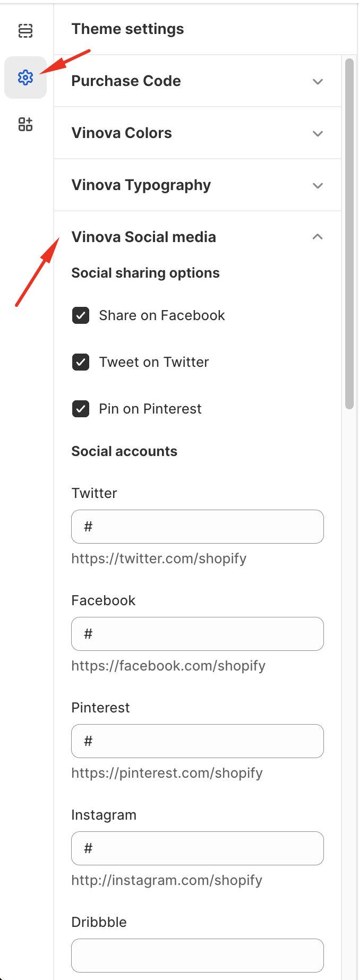Collapse the Vinova Social media chevron

point(318,237)
